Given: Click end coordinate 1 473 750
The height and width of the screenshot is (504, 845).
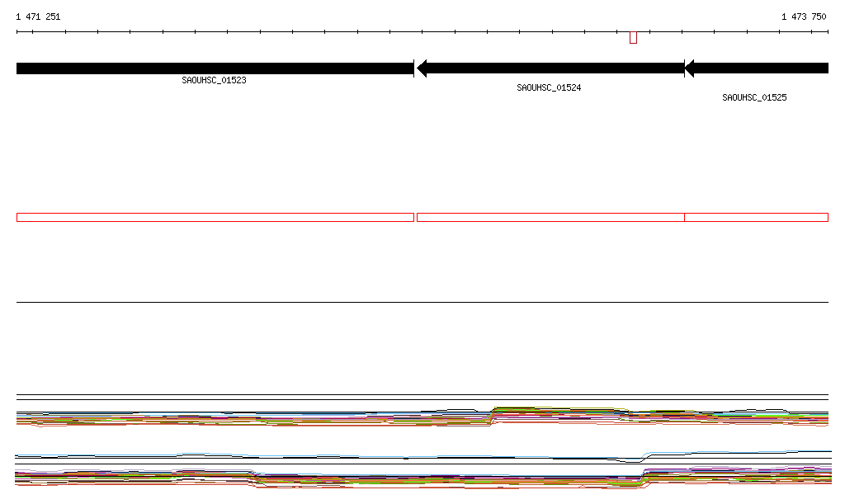Looking at the screenshot, I should tap(804, 16).
